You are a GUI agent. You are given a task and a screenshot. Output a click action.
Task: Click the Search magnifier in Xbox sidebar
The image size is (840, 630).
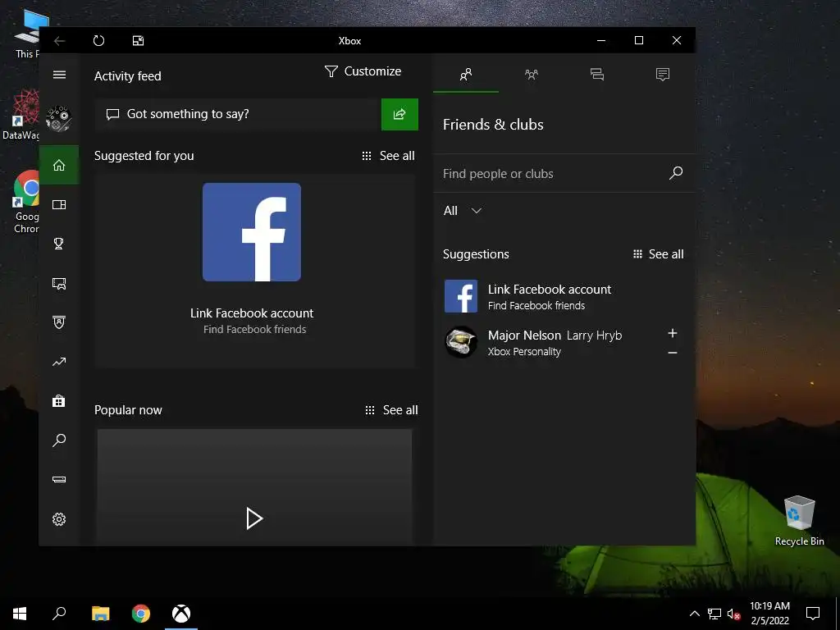[x=59, y=441]
